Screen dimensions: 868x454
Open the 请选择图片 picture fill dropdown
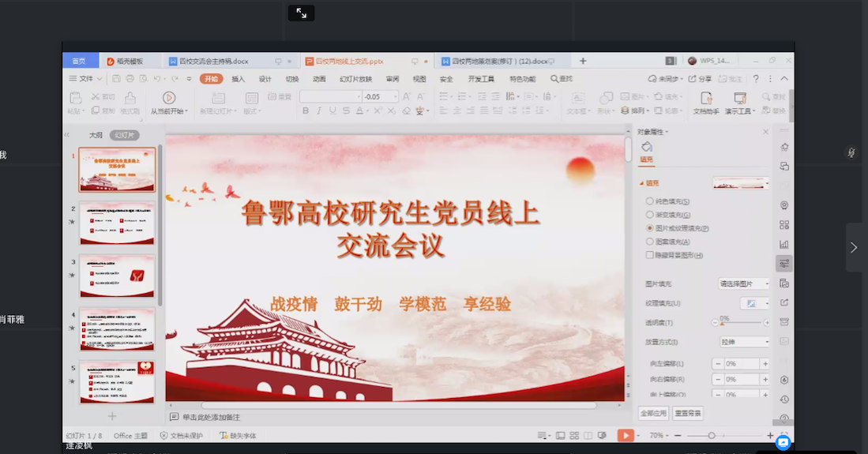click(743, 283)
